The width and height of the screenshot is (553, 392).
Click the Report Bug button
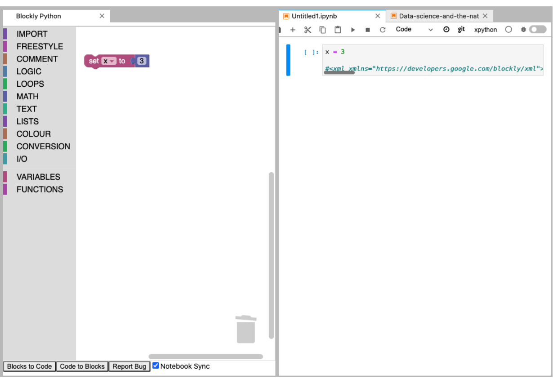(x=129, y=366)
